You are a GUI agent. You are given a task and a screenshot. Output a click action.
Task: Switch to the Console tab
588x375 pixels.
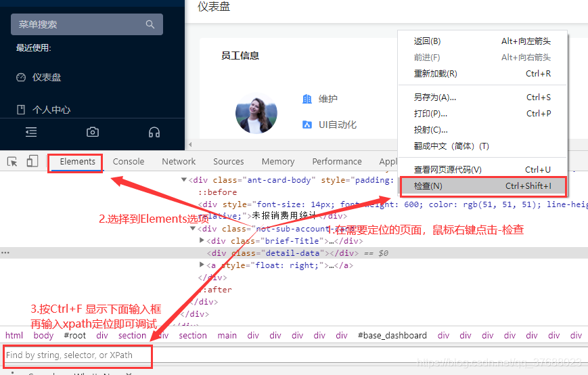point(129,162)
